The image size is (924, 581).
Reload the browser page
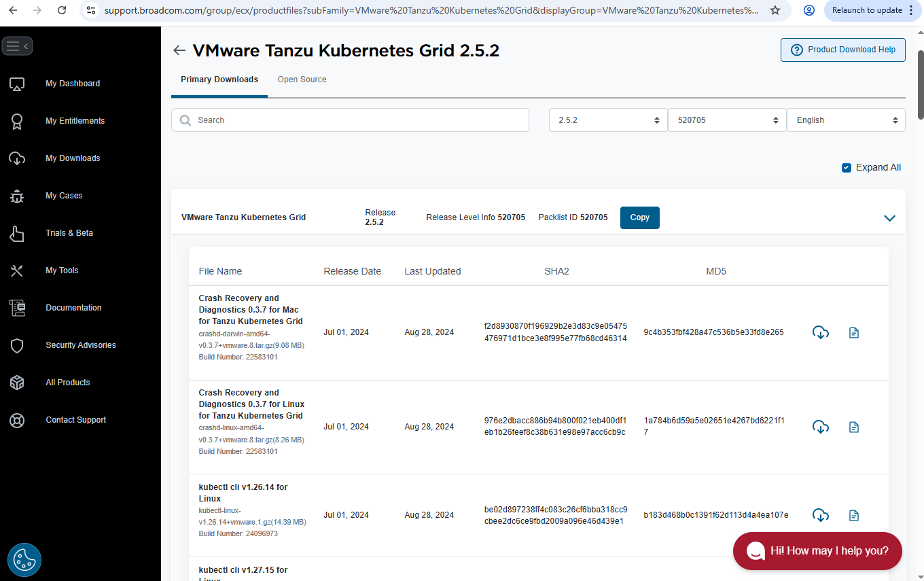pos(62,10)
